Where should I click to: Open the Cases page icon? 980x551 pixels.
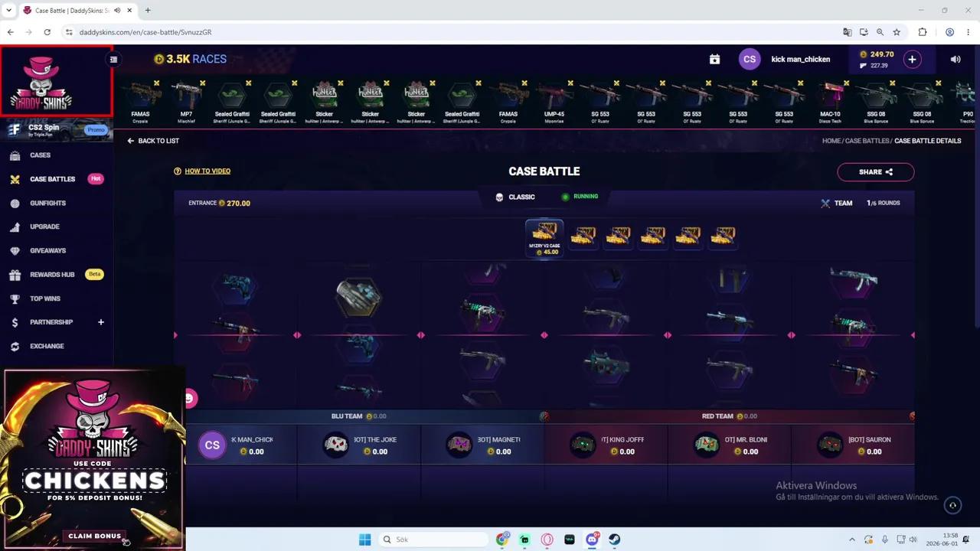(15, 155)
